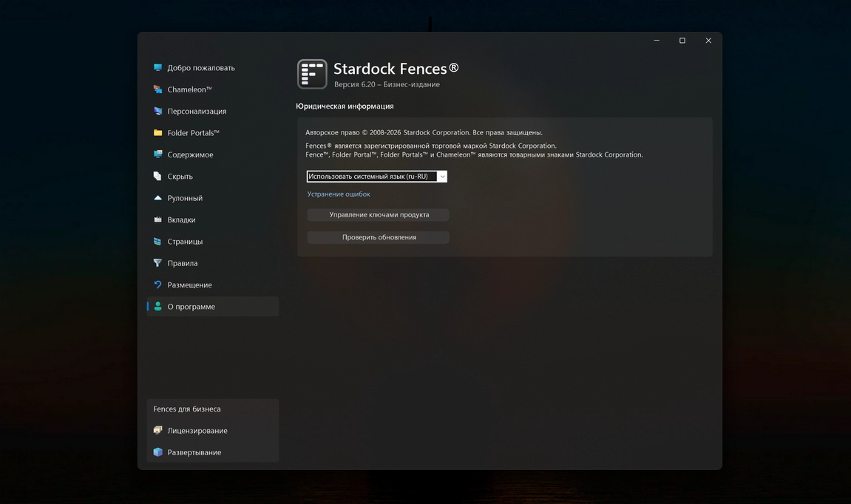Maximize the Fences window
This screenshot has width=851, height=504.
pyautogui.click(x=682, y=41)
